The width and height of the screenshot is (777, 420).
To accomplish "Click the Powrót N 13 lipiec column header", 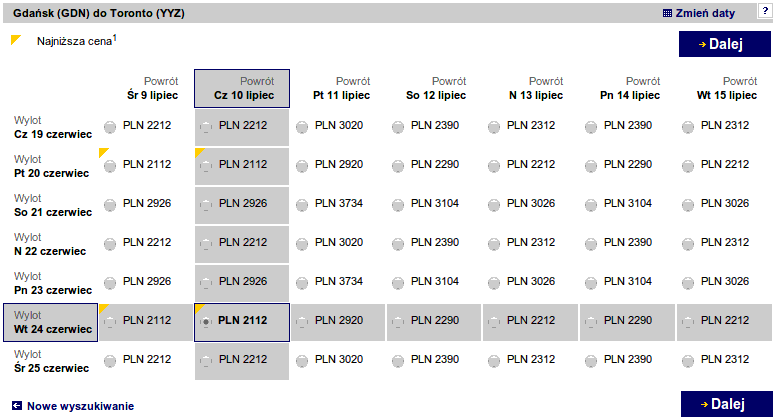I will [536, 88].
